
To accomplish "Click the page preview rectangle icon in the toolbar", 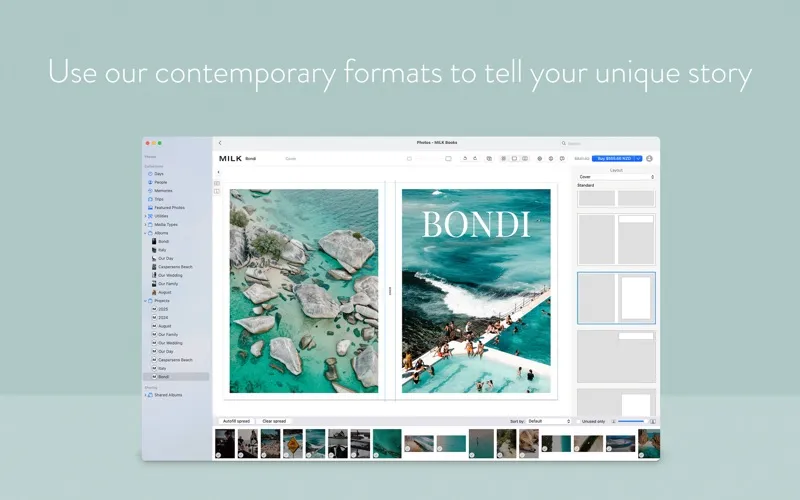I will [x=448, y=159].
